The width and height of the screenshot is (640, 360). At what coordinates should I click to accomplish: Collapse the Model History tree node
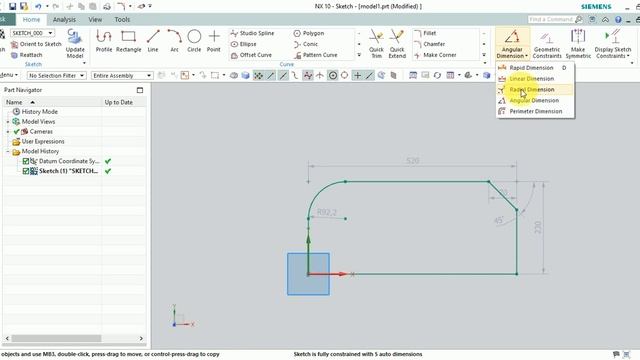8,151
